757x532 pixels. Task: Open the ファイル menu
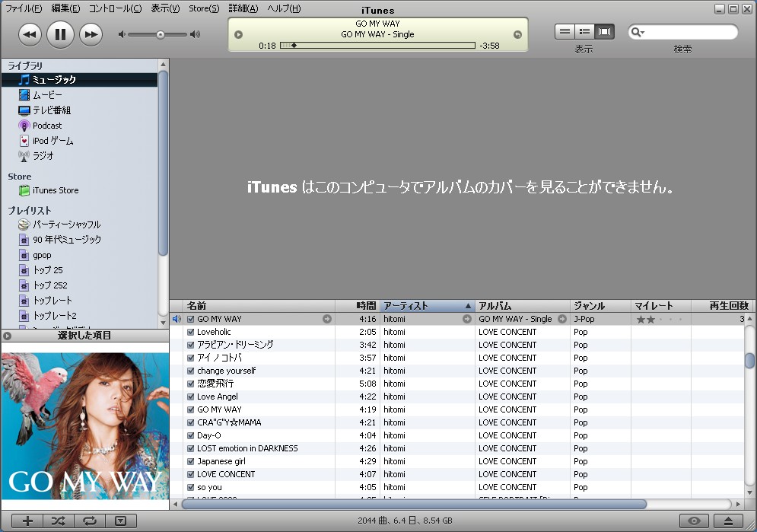point(24,8)
